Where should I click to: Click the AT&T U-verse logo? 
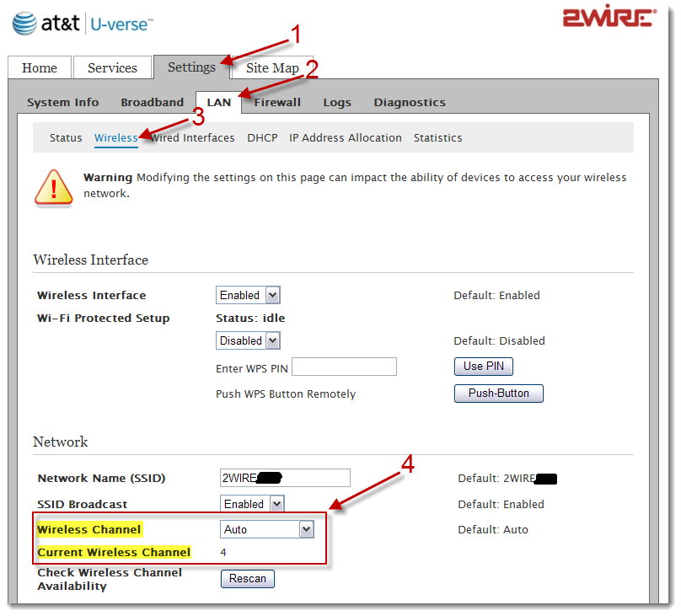(x=83, y=23)
